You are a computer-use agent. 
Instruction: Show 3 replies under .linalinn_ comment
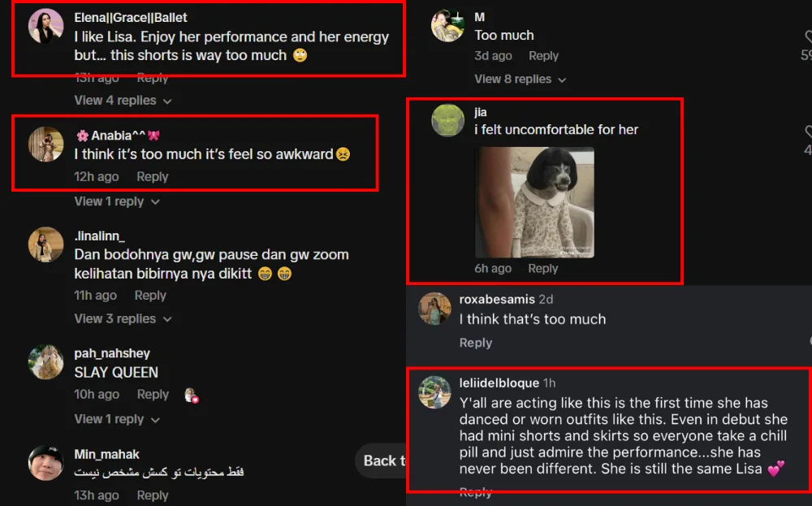tap(123, 318)
